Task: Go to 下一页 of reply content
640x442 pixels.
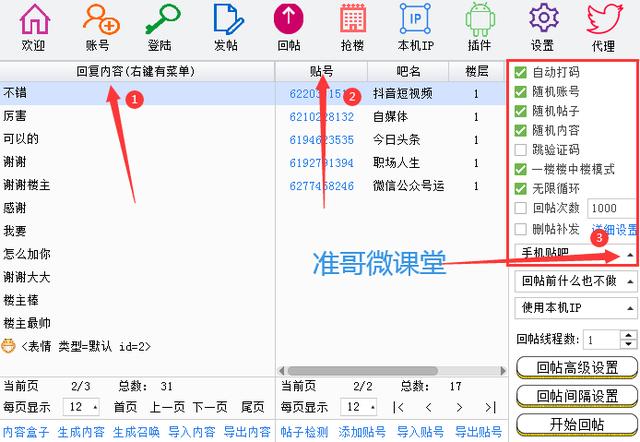Action: (x=210, y=407)
